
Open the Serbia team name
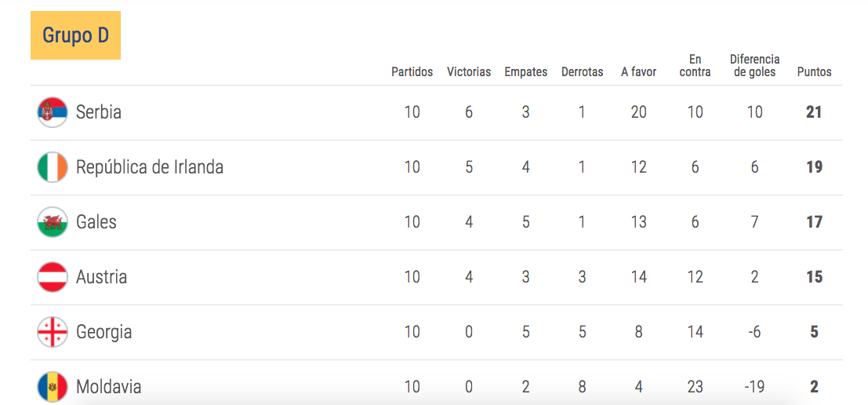pyautogui.click(x=99, y=112)
